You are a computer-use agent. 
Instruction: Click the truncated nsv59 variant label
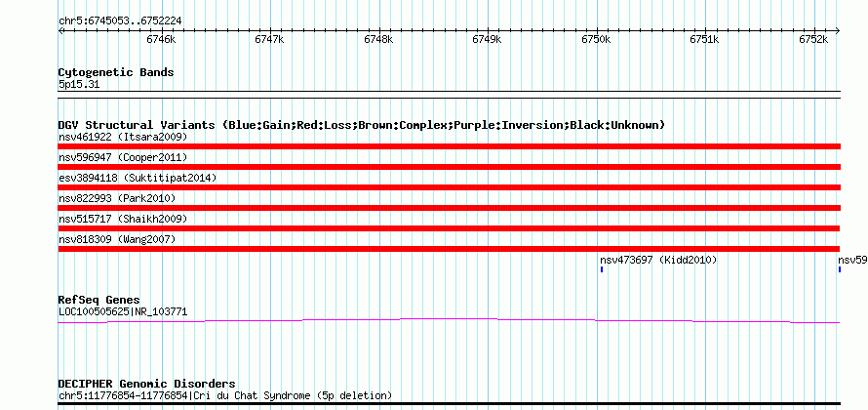[852, 260]
